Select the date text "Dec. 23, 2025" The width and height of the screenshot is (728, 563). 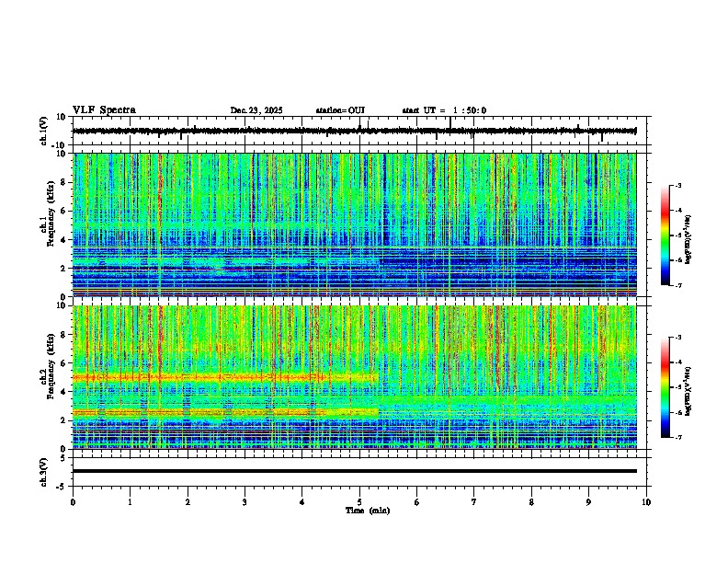(256, 110)
